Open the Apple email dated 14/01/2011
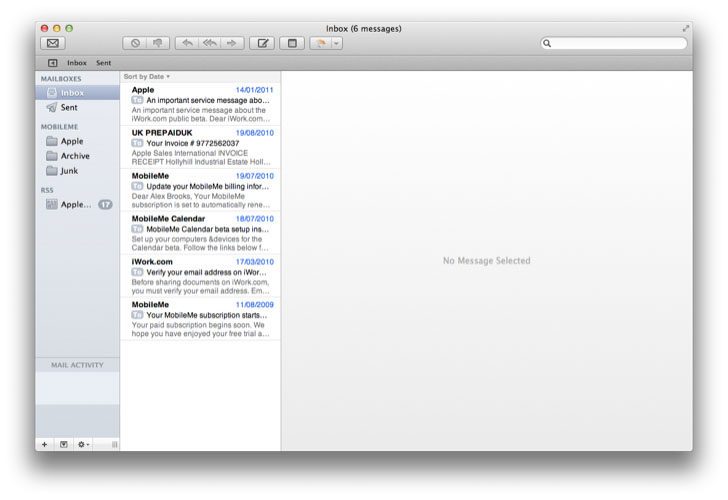Screen dimensions: 728x500 [x=201, y=104]
